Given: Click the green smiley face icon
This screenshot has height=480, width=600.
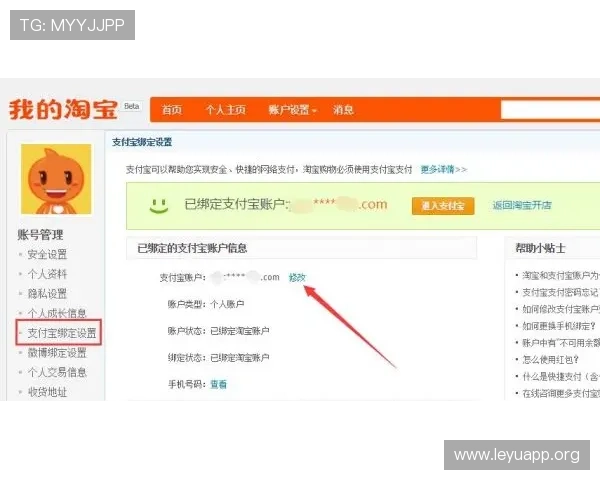Looking at the screenshot, I should coord(159,206).
